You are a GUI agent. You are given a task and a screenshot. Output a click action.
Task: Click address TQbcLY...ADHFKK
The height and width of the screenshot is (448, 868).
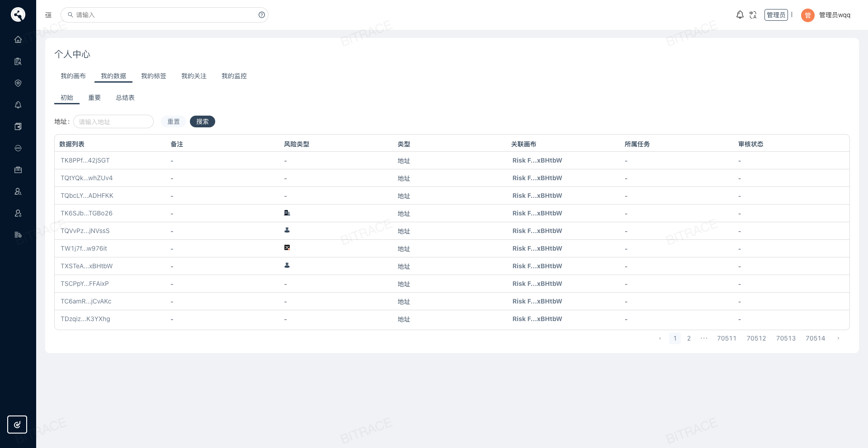(x=87, y=196)
